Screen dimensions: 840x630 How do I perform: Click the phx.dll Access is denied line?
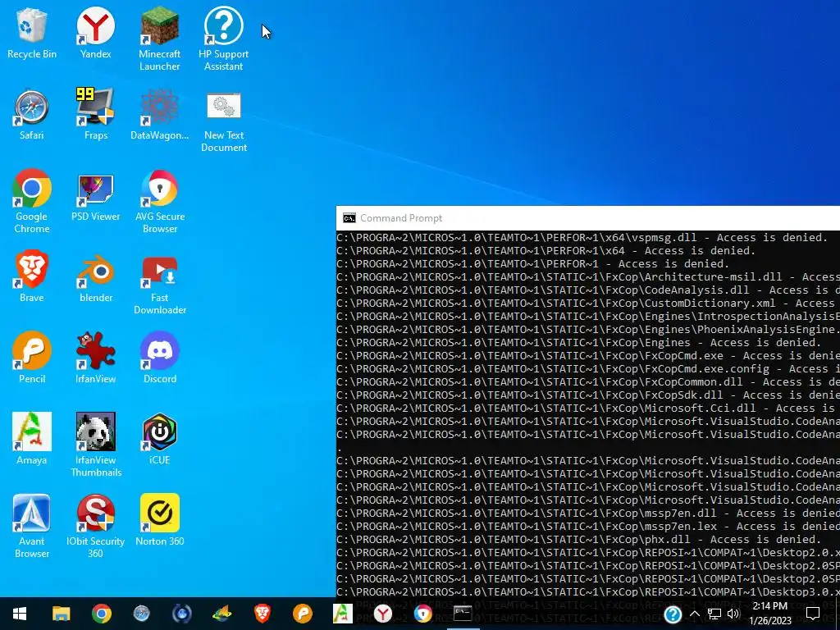(578, 539)
